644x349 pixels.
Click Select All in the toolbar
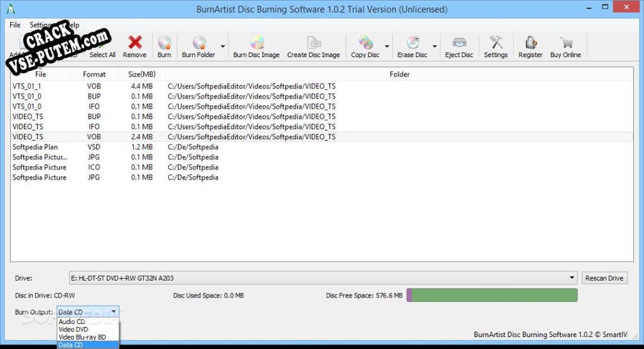(102, 55)
